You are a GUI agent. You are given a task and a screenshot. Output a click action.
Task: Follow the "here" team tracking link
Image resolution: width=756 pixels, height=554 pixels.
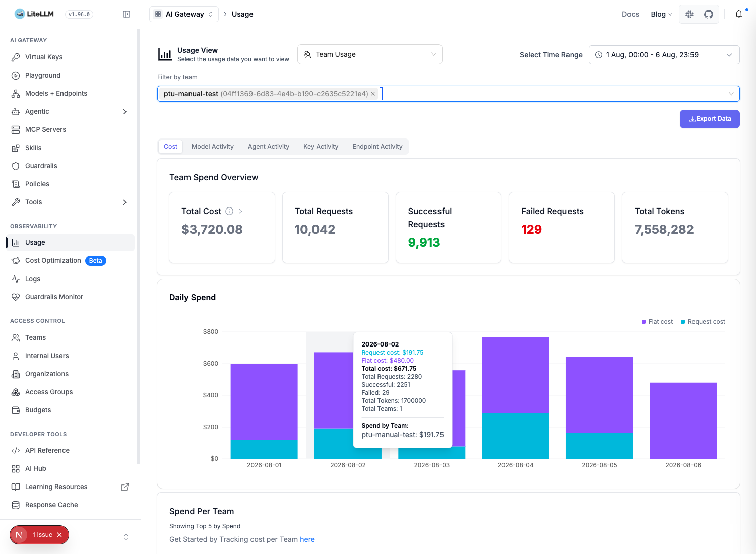pos(307,539)
